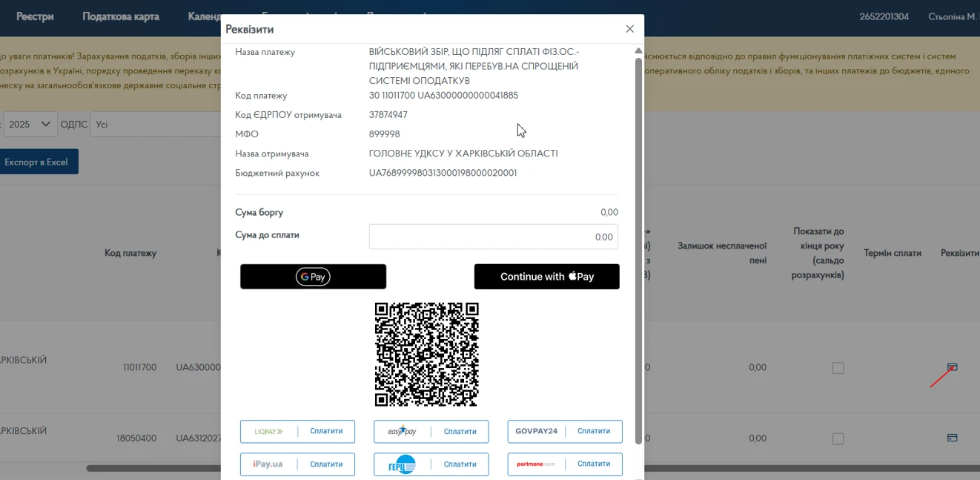Open the Податкова карта menu
Viewport: 980px width, 480px height.
click(x=120, y=16)
